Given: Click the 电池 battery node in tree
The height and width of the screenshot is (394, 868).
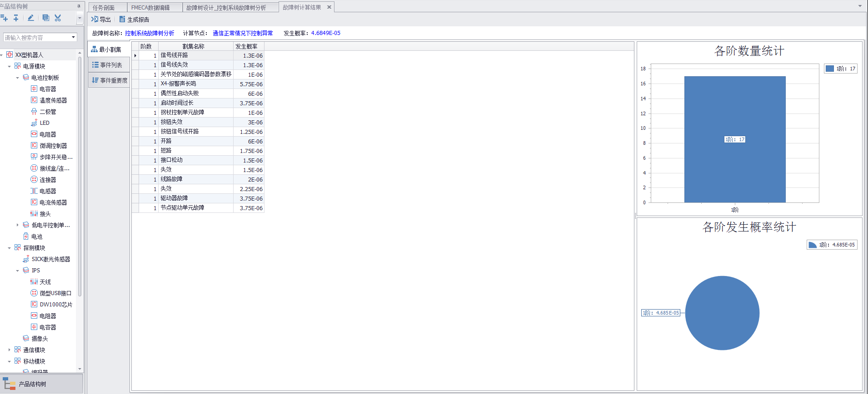Looking at the screenshot, I should point(36,236).
